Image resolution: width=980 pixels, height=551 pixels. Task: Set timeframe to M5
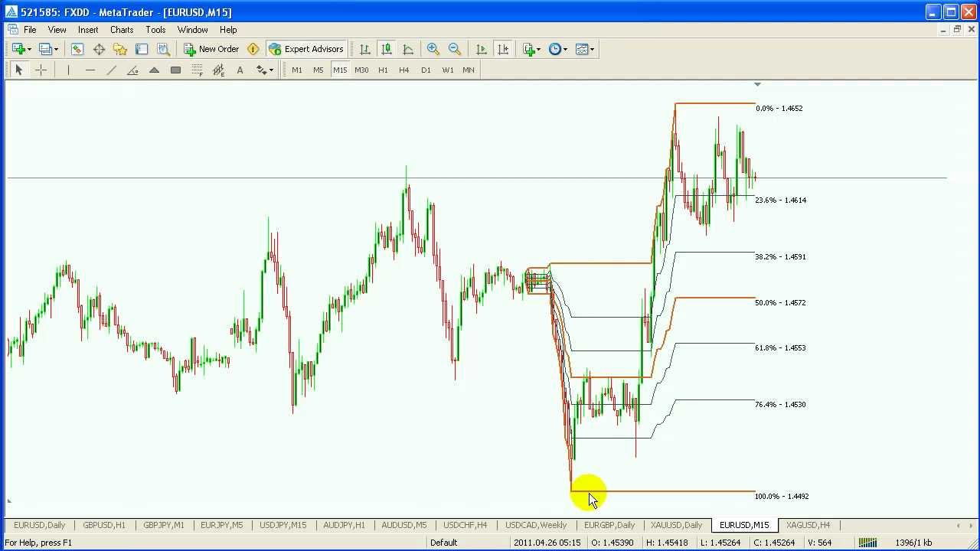(318, 70)
